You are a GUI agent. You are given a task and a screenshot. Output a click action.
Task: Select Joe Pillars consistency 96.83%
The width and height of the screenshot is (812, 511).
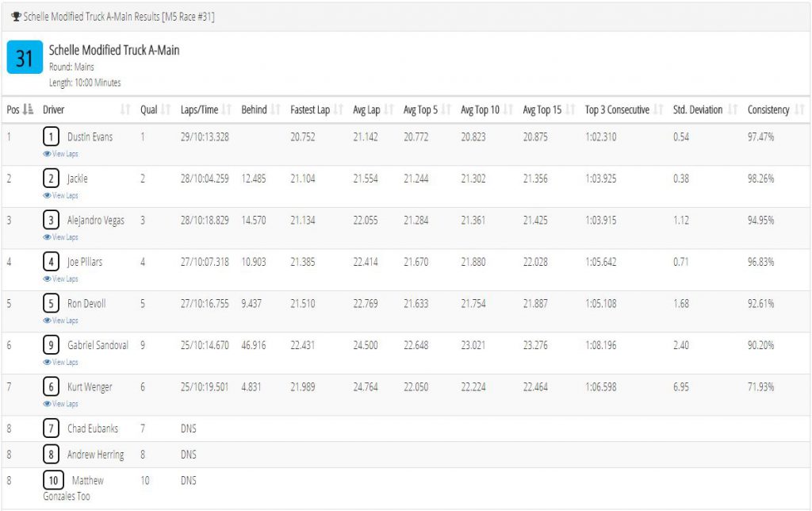coord(760,262)
